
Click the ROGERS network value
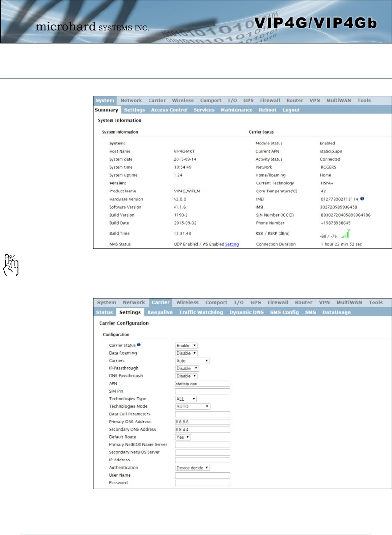tap(328, 167)
